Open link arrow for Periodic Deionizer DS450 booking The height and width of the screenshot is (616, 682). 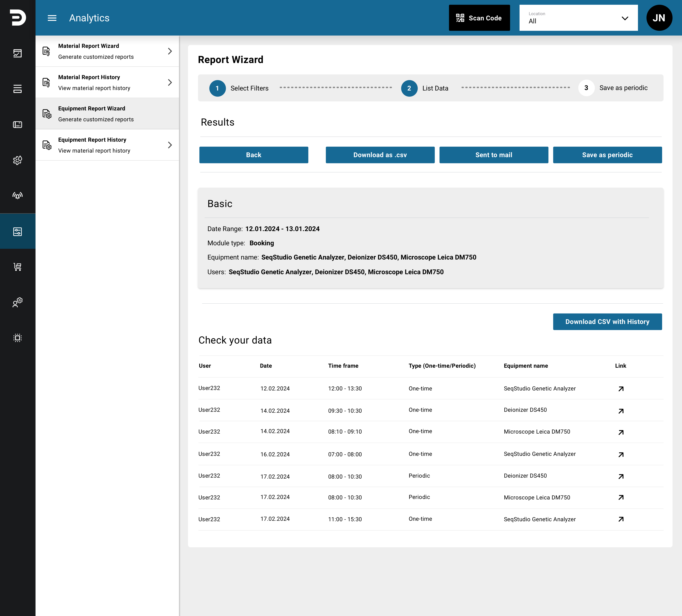tap(621, 476)
